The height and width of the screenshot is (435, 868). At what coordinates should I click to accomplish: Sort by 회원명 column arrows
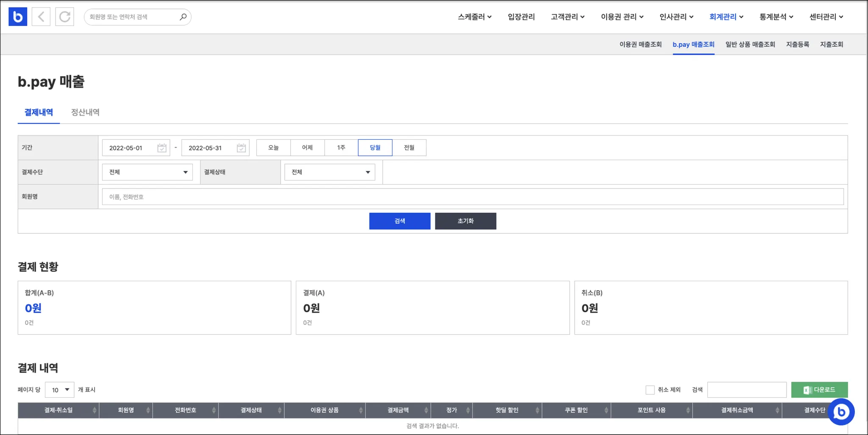coord(148,410)
